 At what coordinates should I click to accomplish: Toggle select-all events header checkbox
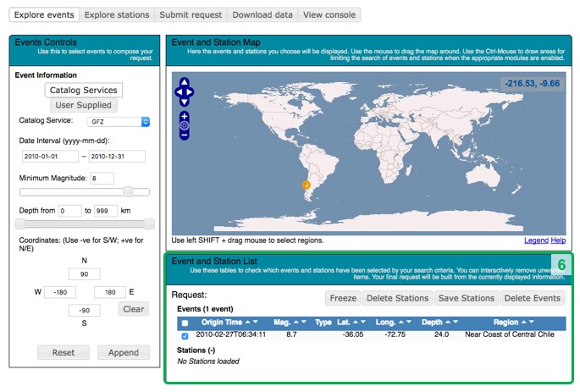[185, 323]
